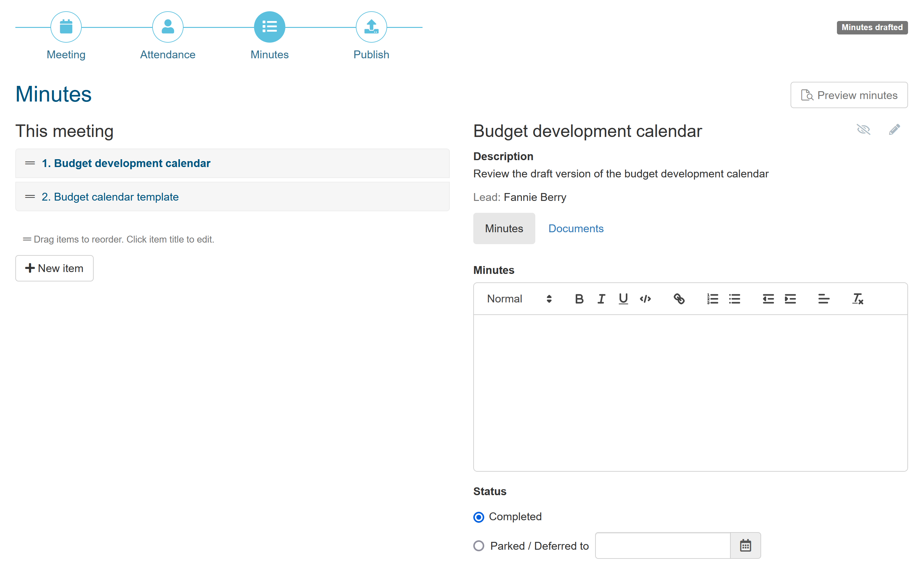Clear text formatting in editor
Viewport: 924px width, 566px height.
click(x=857, y=299)
